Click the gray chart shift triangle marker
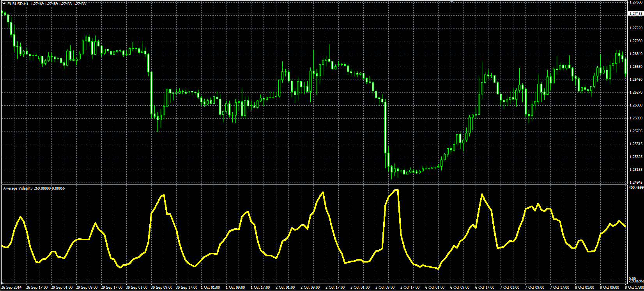644x291 pixels. pos(452,2)
